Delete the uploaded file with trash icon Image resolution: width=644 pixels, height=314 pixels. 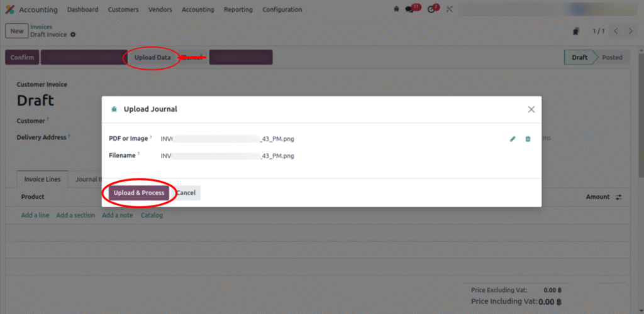coord(528,139)
